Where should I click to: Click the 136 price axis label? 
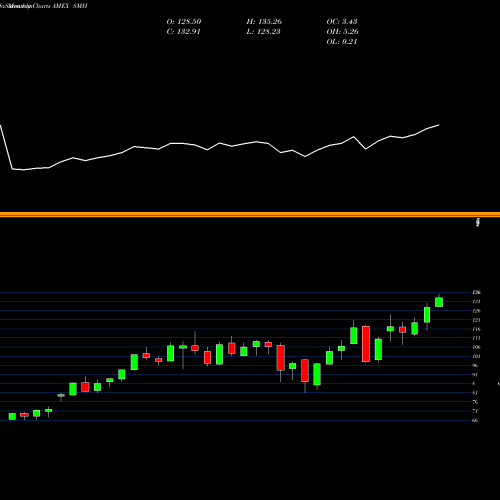[476, 293]
